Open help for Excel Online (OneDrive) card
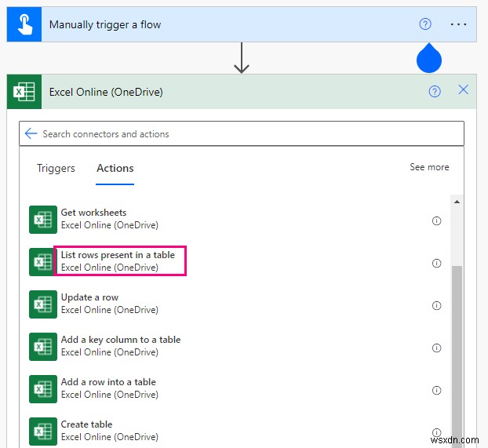The image size is (488, 448). click(x=435, y=92)
